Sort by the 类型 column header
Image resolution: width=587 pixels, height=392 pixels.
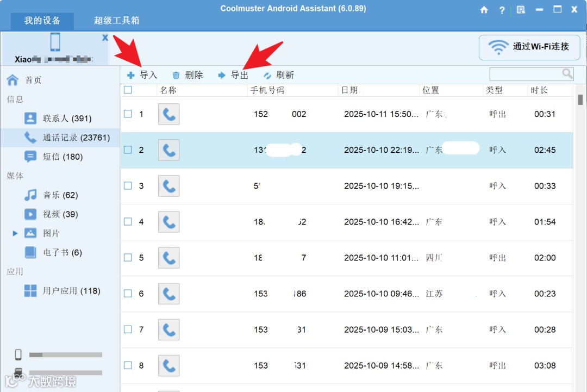pos(505,90)
